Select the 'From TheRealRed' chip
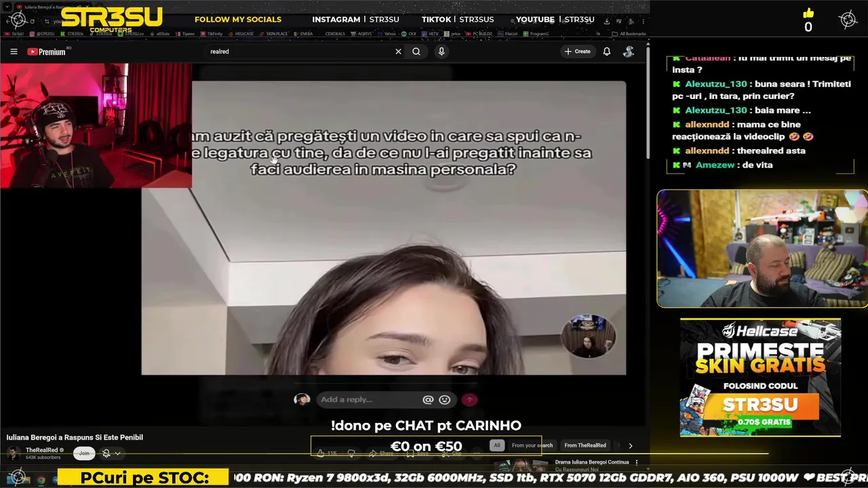Screen dimensions: 868x488 pos(585,445)
